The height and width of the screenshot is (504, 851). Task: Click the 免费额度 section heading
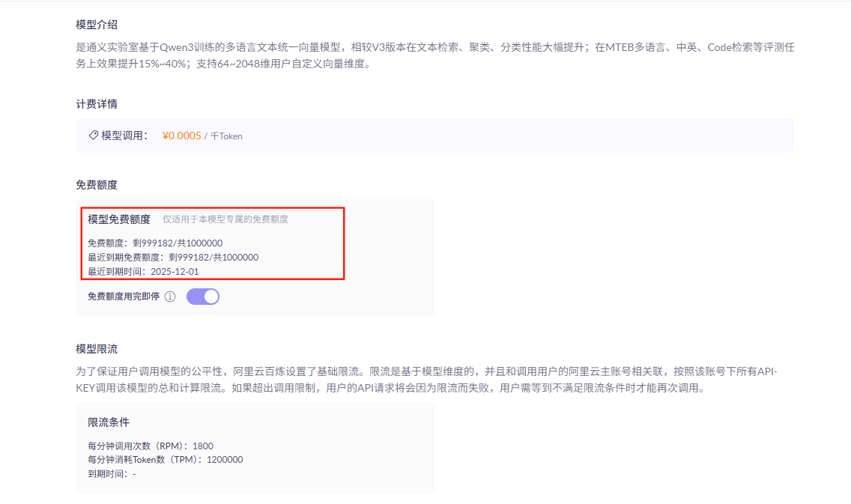(x=97, y=184)
